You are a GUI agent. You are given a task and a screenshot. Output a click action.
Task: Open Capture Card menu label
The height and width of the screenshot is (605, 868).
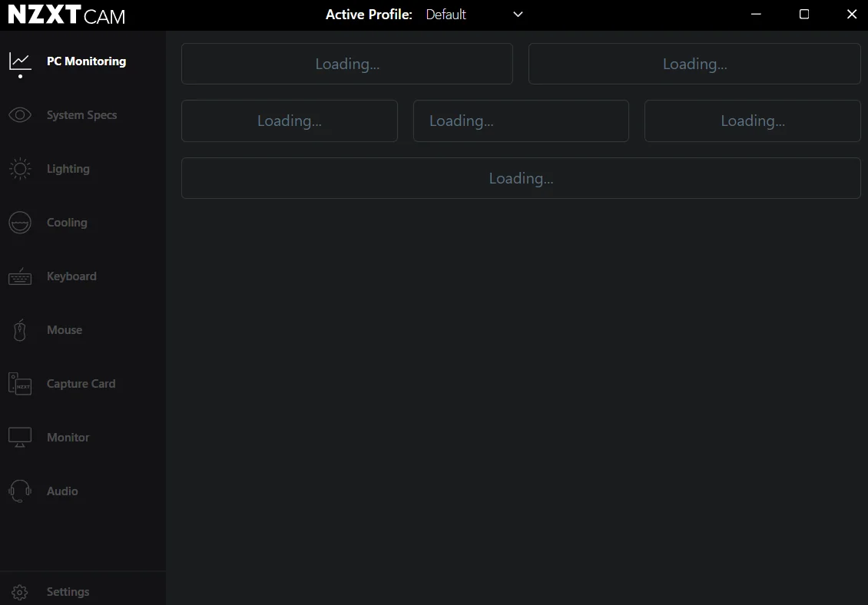[x=81, y=384]
